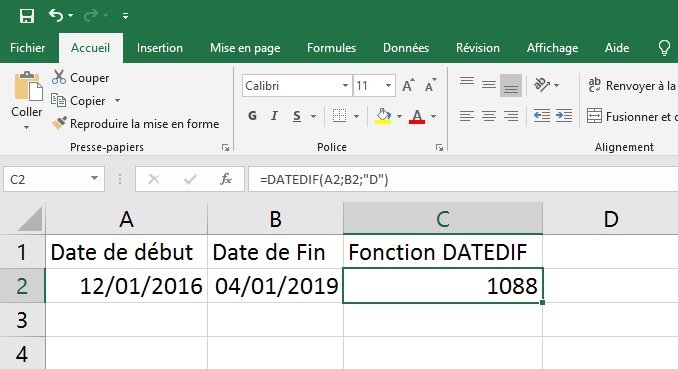Open Police font dialog launcher

(x=439, y=148)
